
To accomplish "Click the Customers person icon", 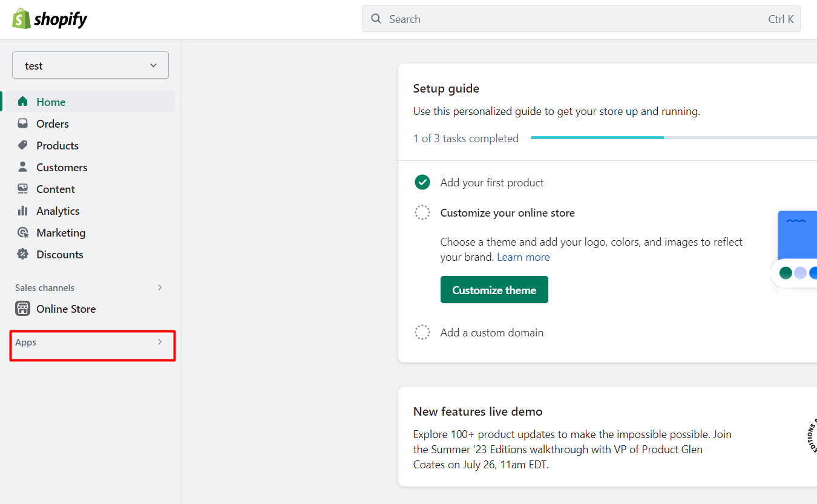I will pos(23,167).
